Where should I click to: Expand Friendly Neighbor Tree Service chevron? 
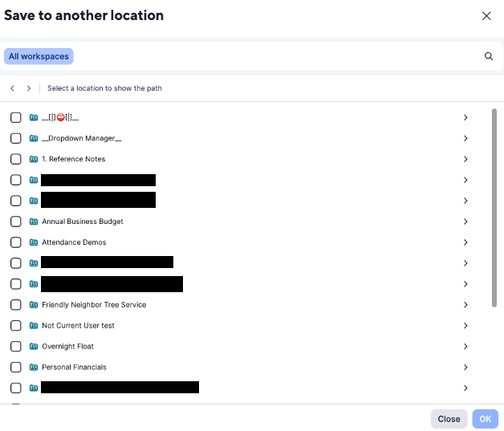[x=465, y=305]
